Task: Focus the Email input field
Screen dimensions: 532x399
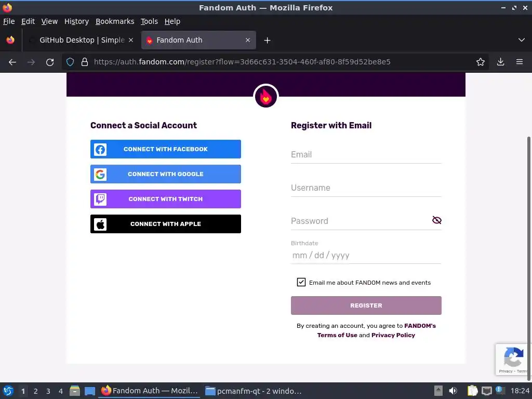Action: pos(366,155)
